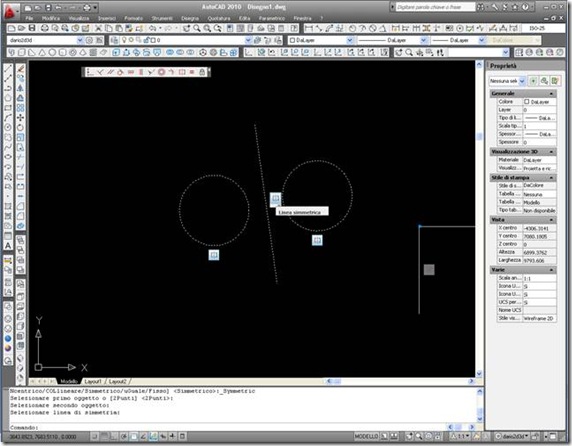Open the Quotatura menu

click(219, 18)
